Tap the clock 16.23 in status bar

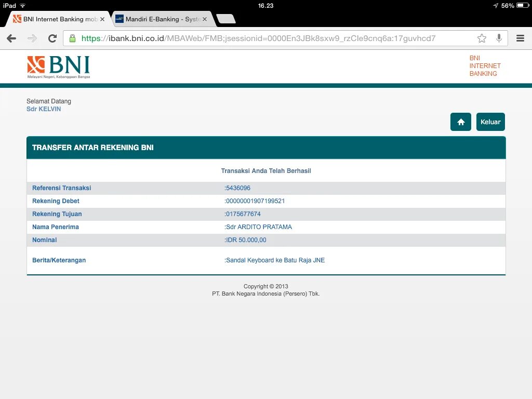click(265, 5)
